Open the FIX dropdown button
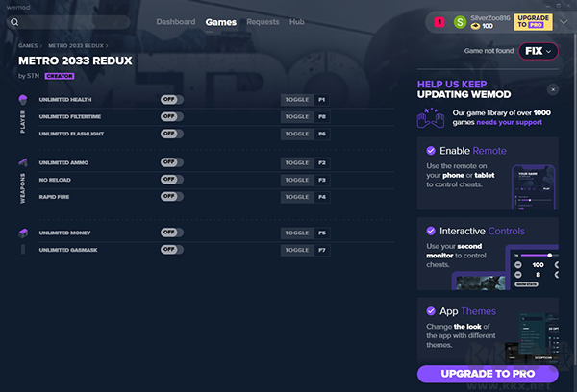Image resolution: width=577 pixels, height=392 pixels. pyautogui.click(x=538, y=51)
